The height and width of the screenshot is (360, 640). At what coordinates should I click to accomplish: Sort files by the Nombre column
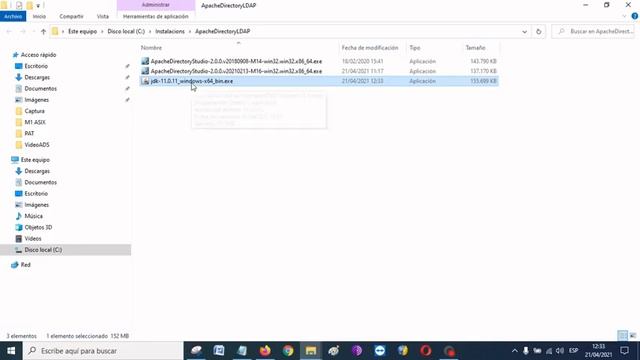(151, 48)
